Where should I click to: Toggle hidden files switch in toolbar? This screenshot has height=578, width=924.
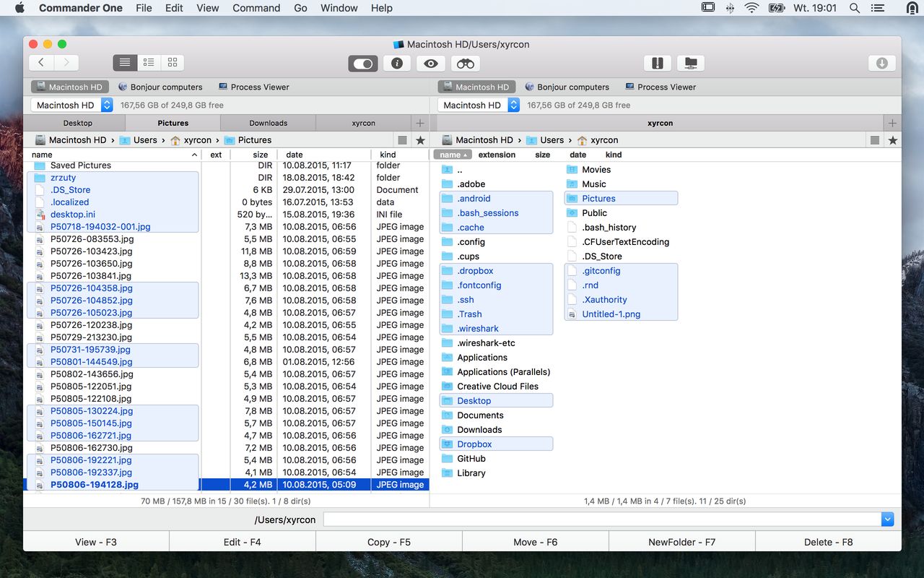click(x=362, y=64)
